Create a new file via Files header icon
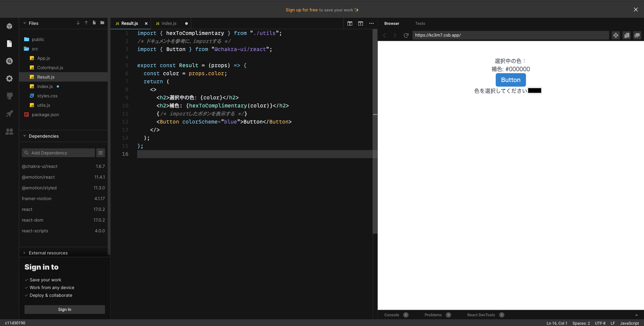Screen dimensions: 644x326 (x=94, y=23)
